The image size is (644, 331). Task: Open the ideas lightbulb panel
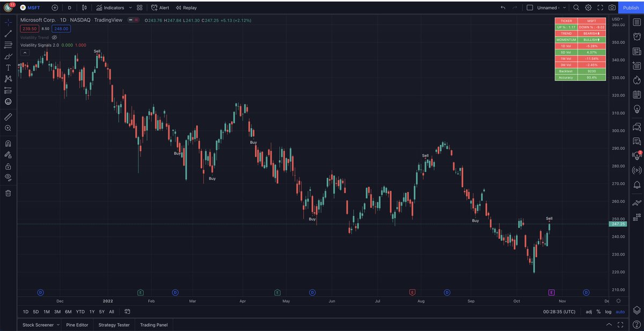click(x=637, y=108)
